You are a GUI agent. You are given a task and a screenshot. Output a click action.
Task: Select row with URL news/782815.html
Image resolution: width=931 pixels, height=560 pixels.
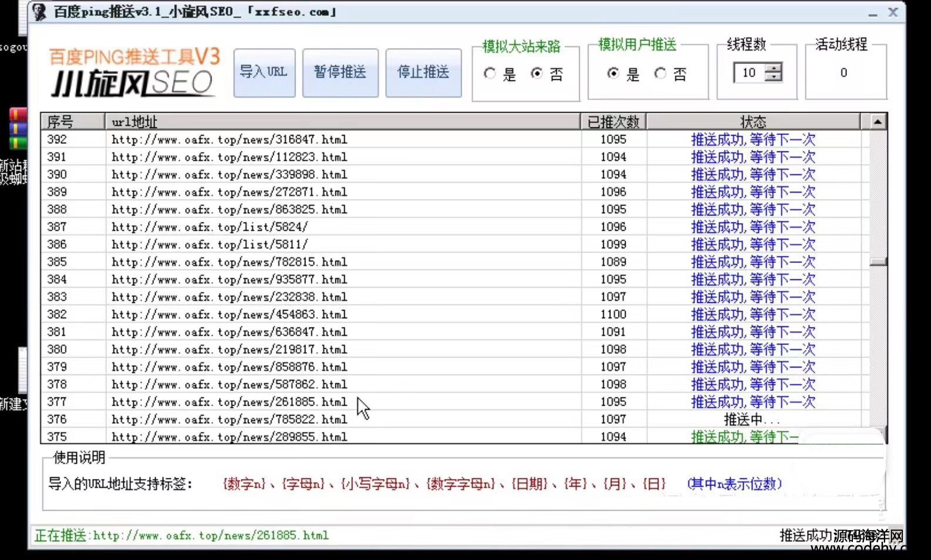coord(455,262)
